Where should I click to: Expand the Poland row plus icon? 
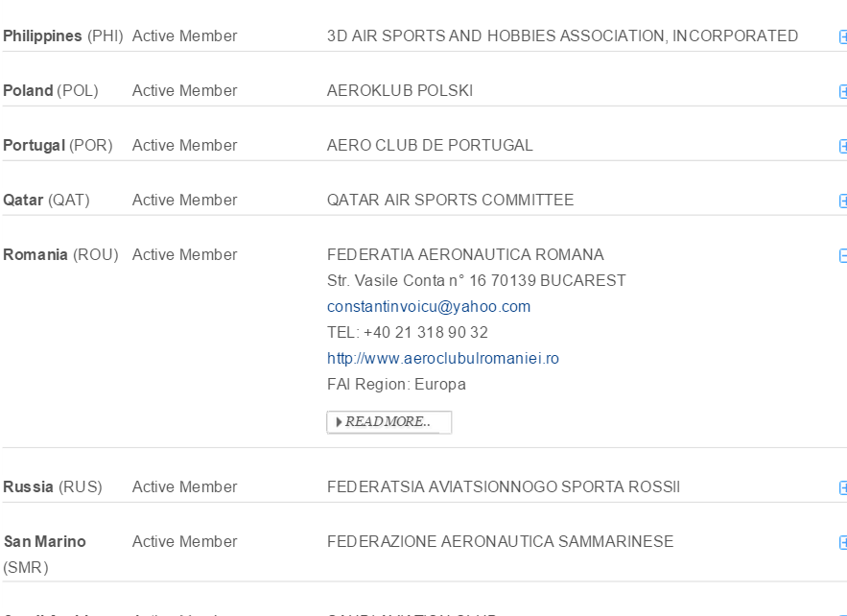click(x=843, y=92)
